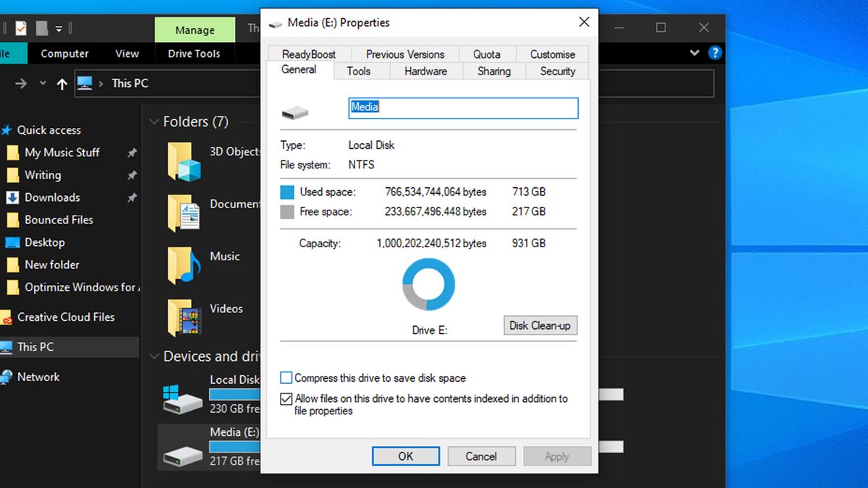Collapse the Folders (7) section
Viewport: 868px width, 488px height.
pos(154,121)
